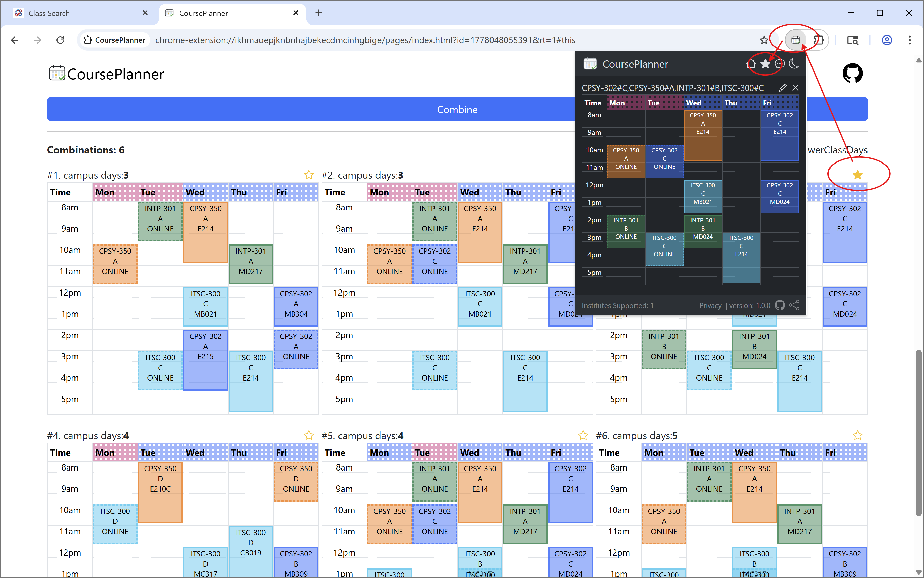Click INTP-301 A ONLINE block in combination #1

(160, 221)
